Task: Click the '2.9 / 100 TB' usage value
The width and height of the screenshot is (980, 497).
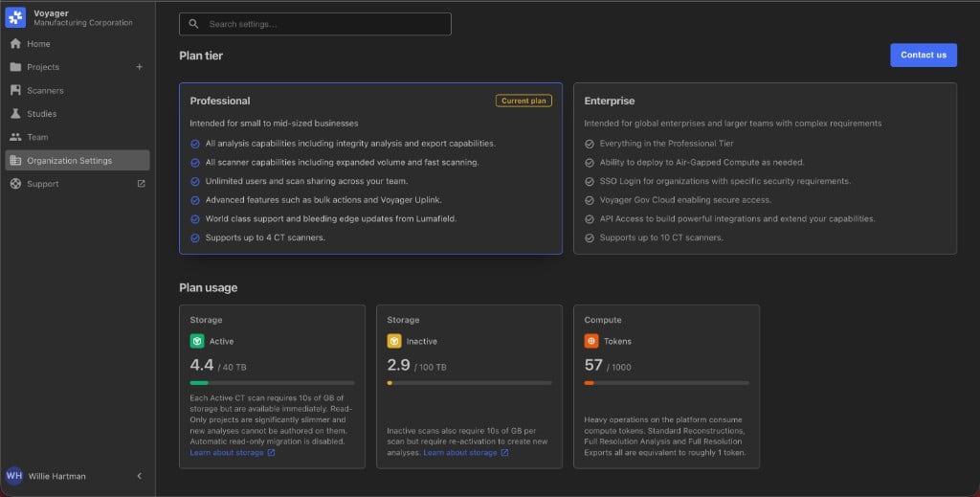Action: pyautogui.click(x=417, y=365)
